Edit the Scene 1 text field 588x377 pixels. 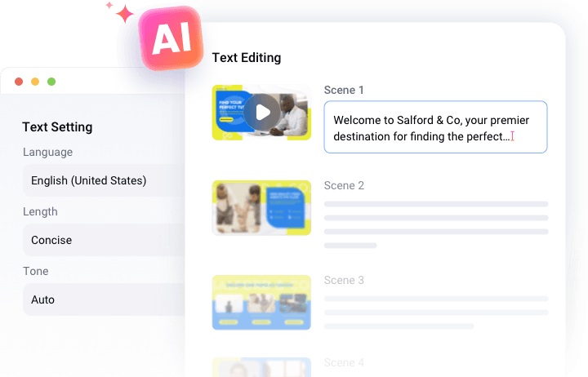[435, 127]
